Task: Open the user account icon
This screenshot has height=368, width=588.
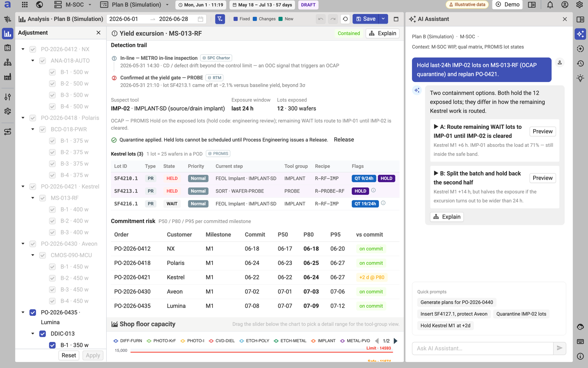Action: [x=565, y=5]
